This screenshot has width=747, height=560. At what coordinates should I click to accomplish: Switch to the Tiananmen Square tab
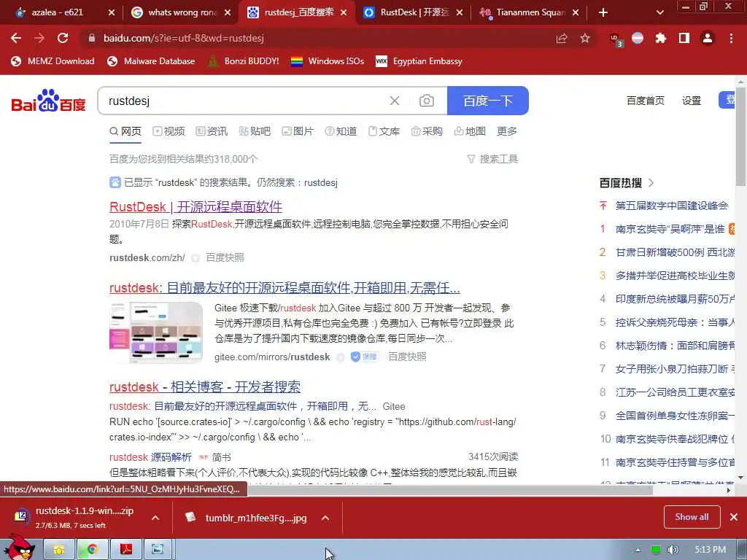(x=530, y=12)
